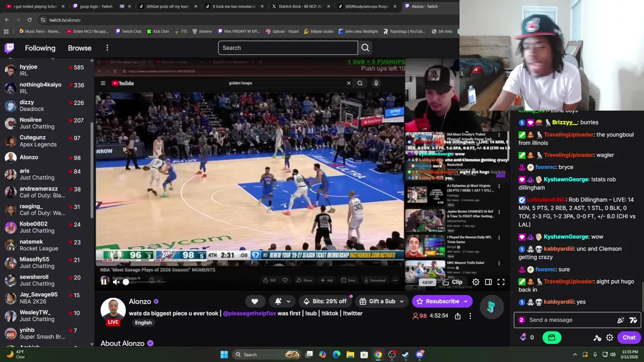Open the channel points balance icon
This screenshot has height=362, width=644.
point(527,337)
